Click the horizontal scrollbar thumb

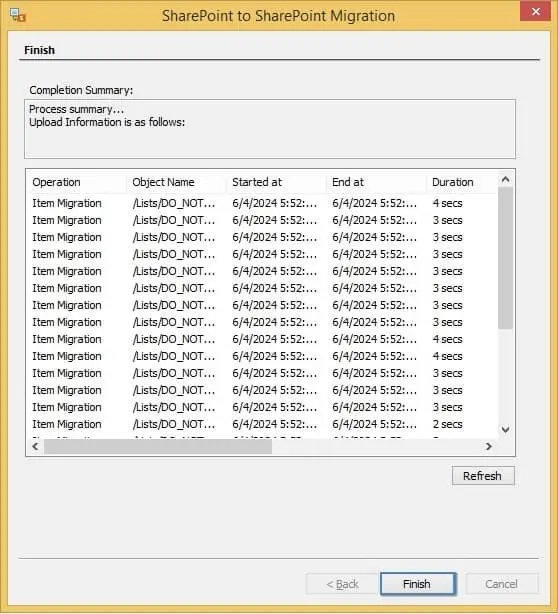(158, 446)
